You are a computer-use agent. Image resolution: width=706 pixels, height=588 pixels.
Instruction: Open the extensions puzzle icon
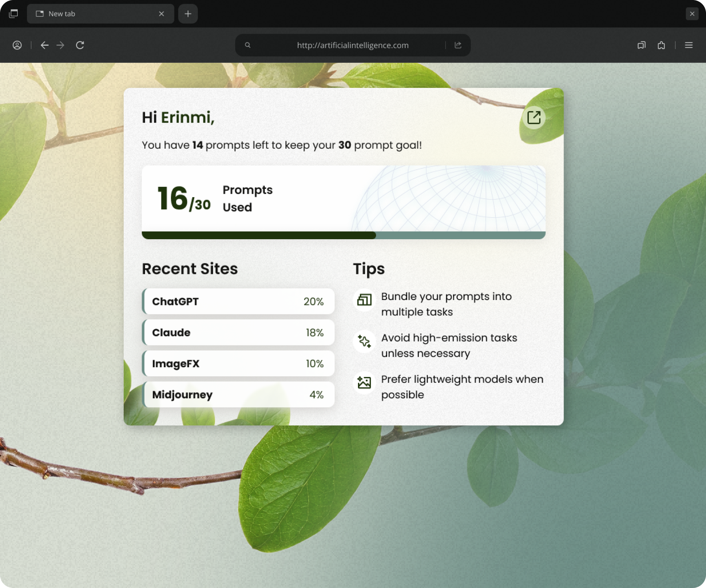click(661, 45)
